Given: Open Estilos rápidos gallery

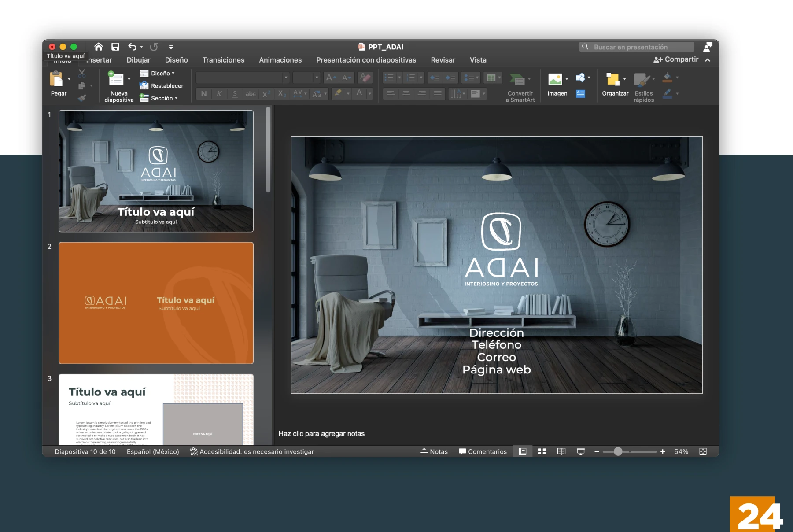Looking at the screenshot, I should pos(643,88).
